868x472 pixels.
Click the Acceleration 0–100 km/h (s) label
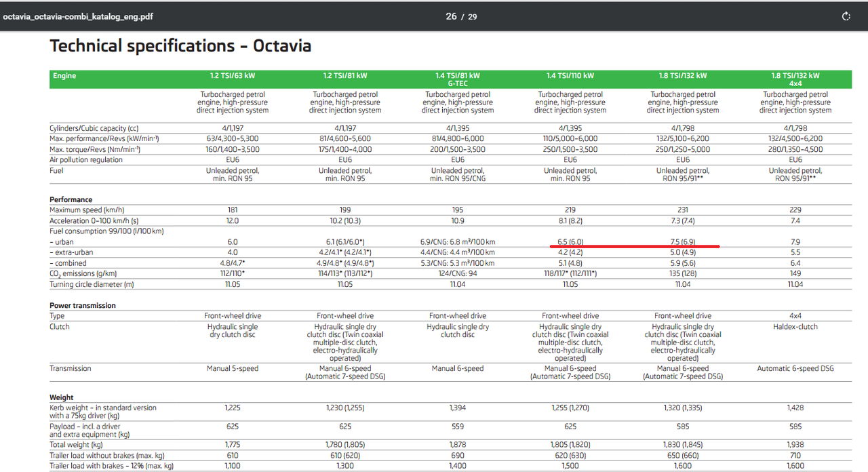[95, 221]
